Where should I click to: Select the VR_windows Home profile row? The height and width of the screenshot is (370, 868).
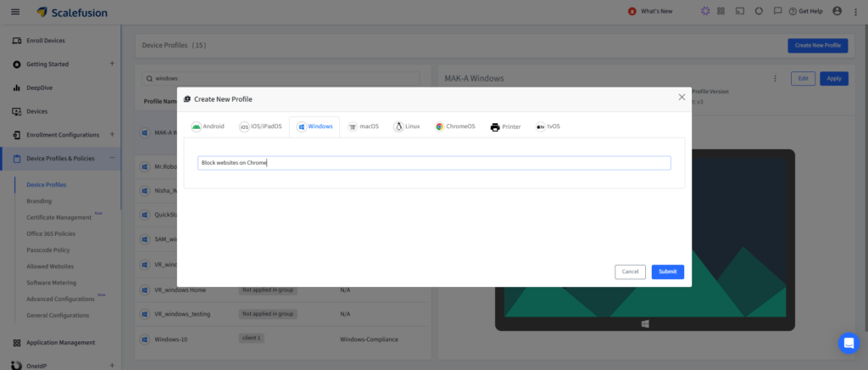[x=283, y=289]
